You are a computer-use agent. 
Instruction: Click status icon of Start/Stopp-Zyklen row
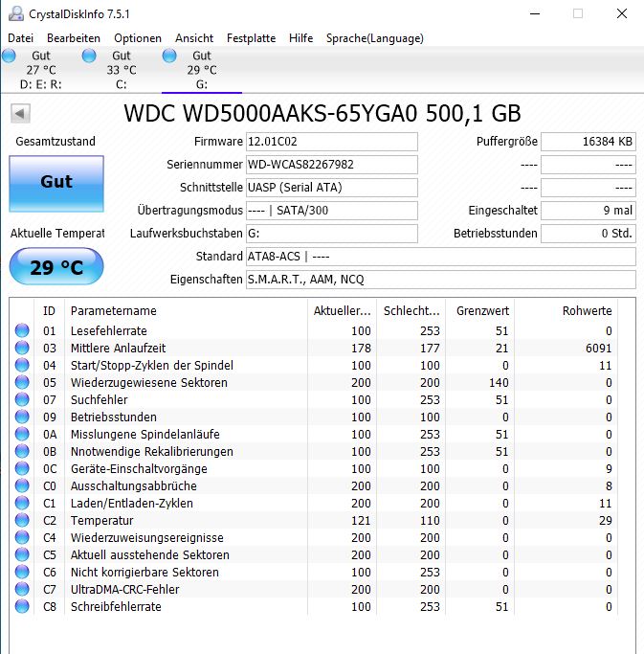point(22,365)
